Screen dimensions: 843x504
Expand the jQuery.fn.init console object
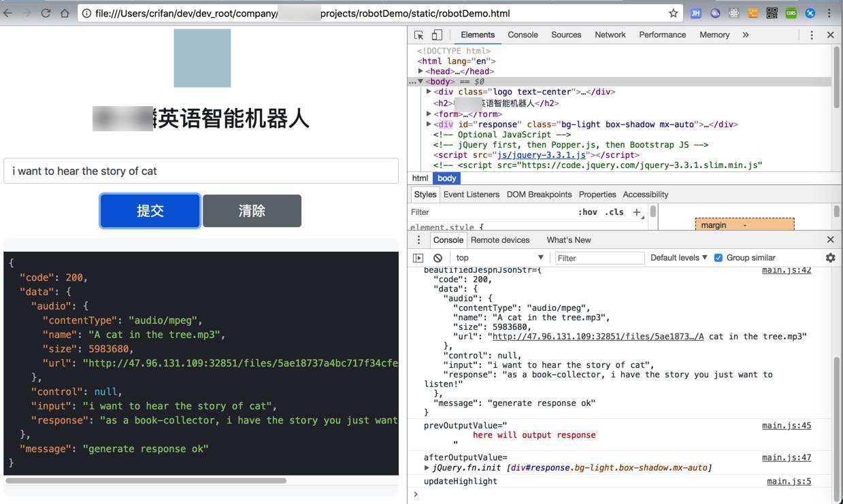pyautogui.click(x=427, y=468)
